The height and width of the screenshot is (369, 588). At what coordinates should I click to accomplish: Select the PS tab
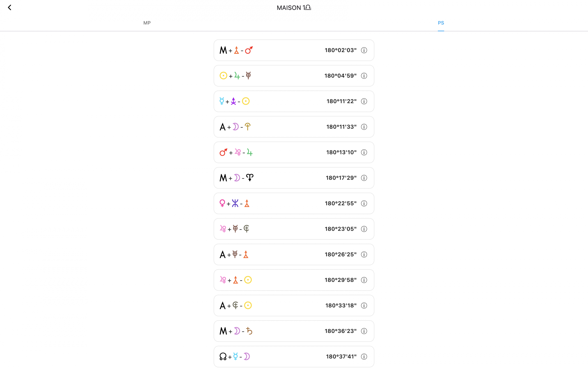point(441,23)
